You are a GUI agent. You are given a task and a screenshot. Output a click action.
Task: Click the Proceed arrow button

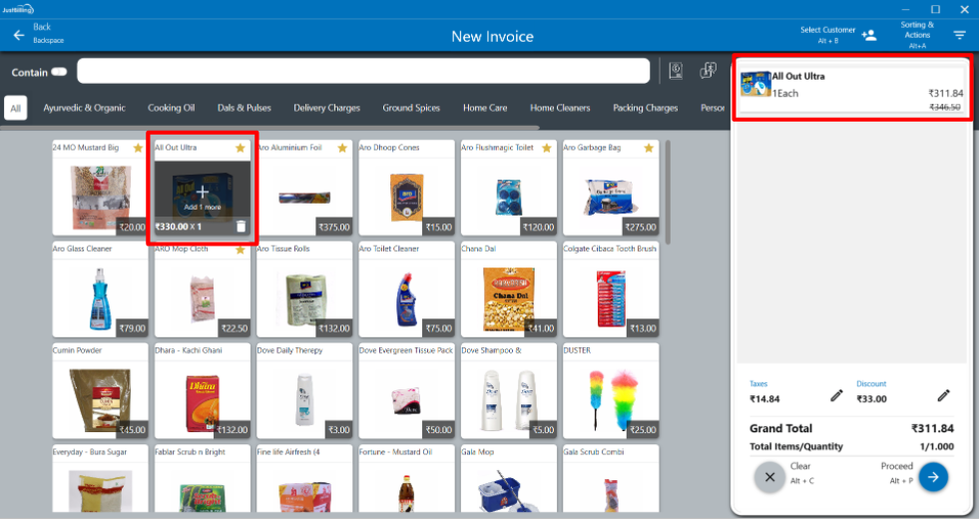click(x=932, y=477)
